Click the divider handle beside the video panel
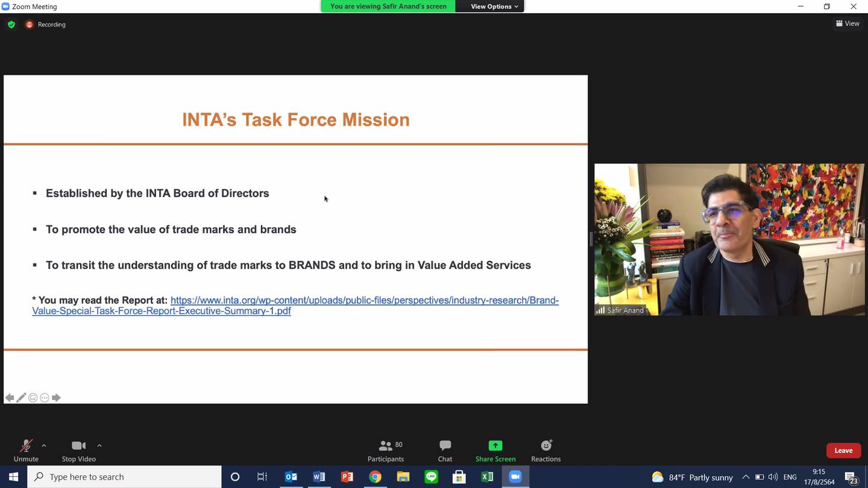 [591, 239]
